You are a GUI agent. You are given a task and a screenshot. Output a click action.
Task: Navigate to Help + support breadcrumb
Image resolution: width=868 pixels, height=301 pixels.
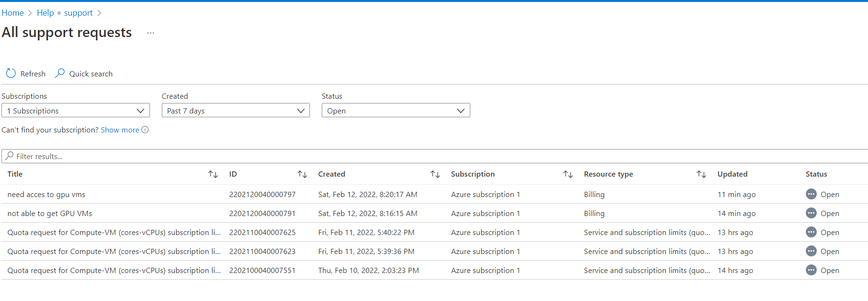(65, 13)
